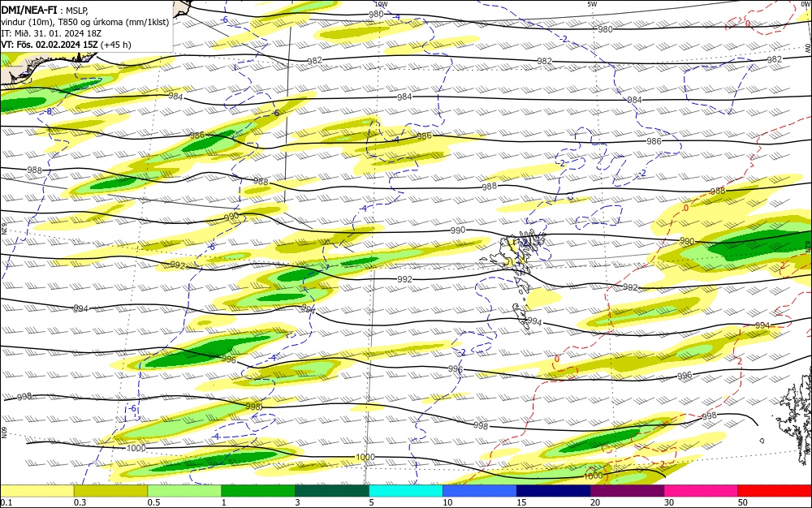The height and width of the screenshot is (508, 812).
Task: Click the "5" legend value
Action: point(371,502)
